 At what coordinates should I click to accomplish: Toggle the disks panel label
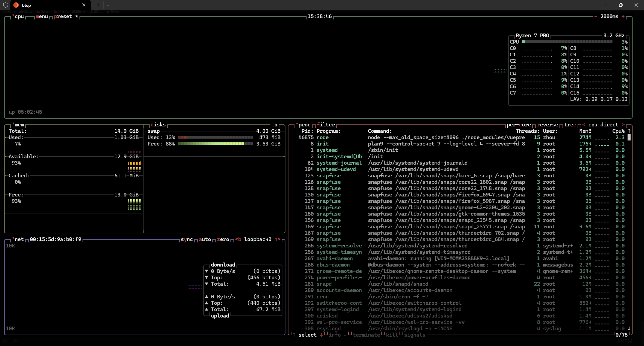point(158,125)
